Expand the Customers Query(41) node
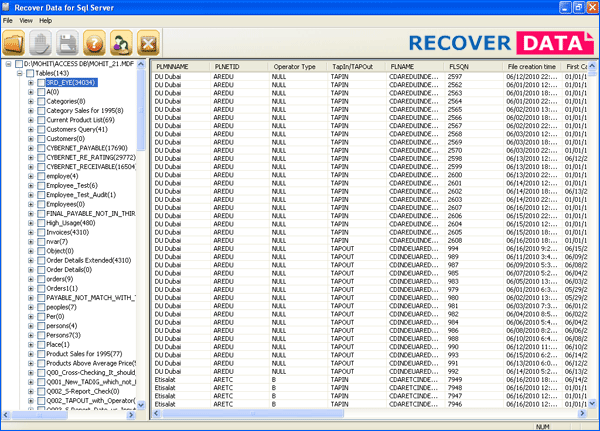Image resolution: width=600 pixels, height=431 pixels. pos(31,129)
